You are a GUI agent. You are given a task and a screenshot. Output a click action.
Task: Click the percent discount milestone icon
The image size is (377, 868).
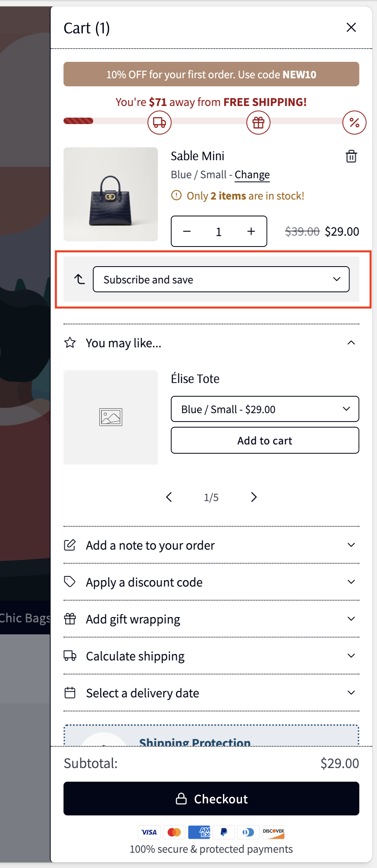[354, 122]
